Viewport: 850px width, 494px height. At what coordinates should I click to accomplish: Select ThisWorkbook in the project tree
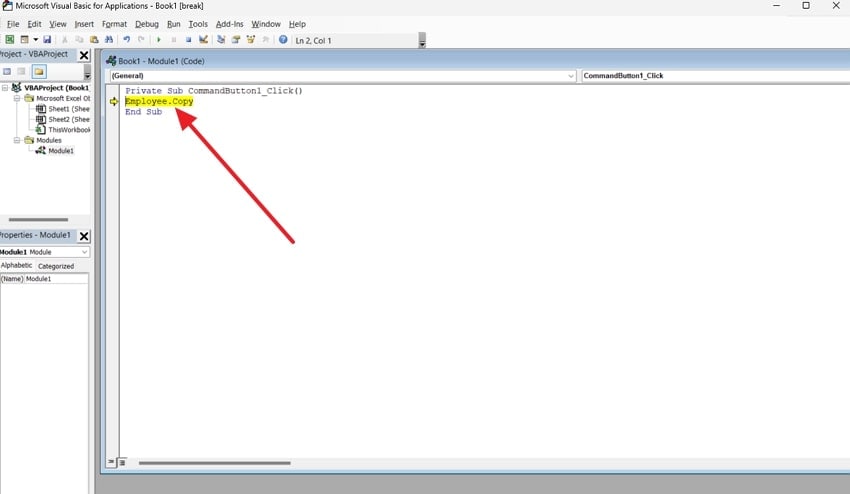coord(68,130)
